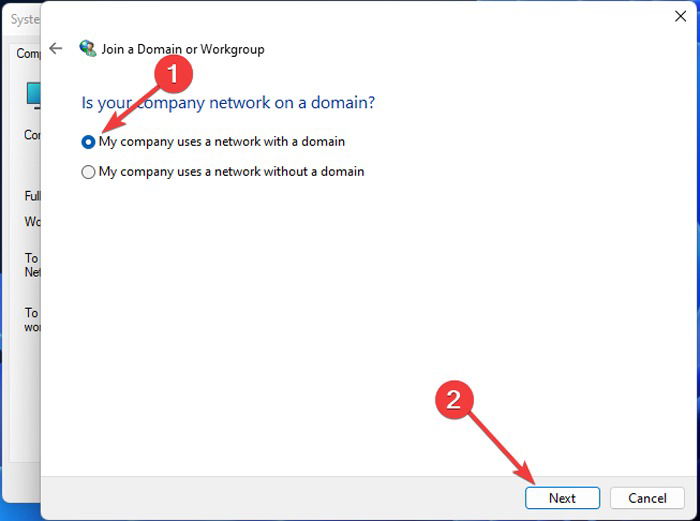
Task: Click the red annotation circle numbered 1
Action: (x=173, y=74)
